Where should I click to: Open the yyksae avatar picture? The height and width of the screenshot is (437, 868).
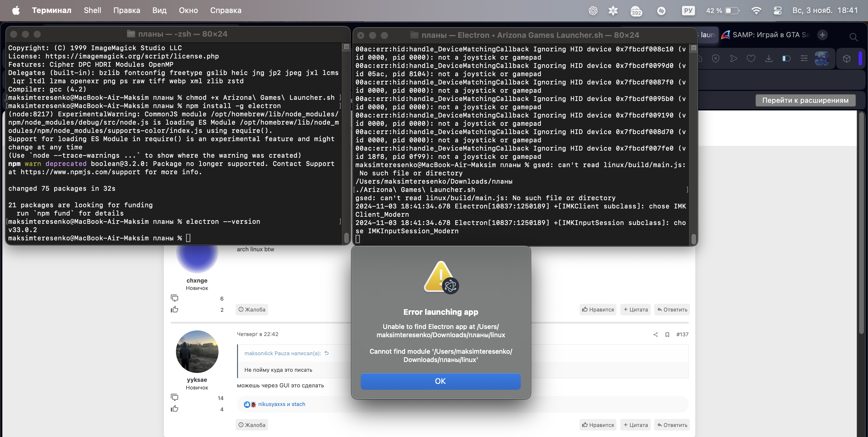point(197,351)
